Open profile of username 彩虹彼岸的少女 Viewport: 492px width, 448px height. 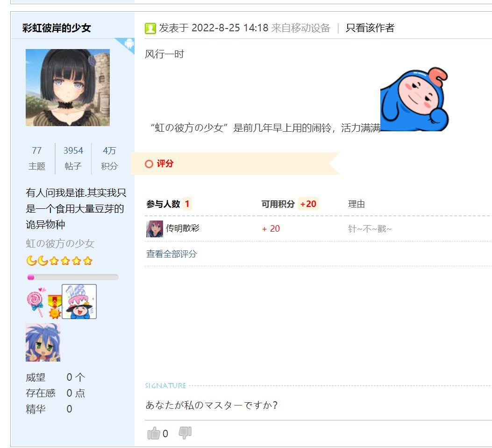point(57,28)
